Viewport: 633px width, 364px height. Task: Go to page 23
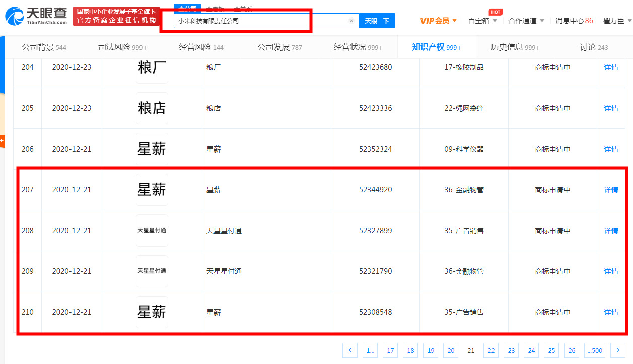pos(511,350)
